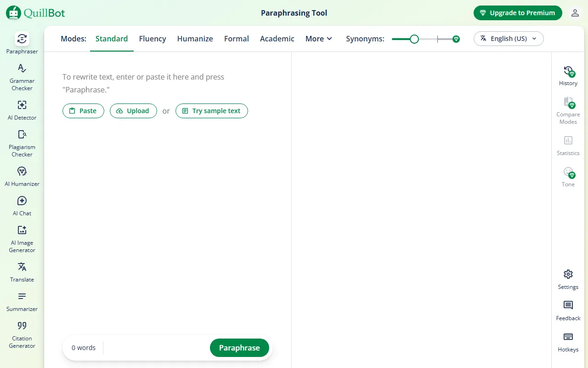The width and height of the screenshot is (588, 368).
Task: Select the Academic mode tab
Action: pos(277,39)
